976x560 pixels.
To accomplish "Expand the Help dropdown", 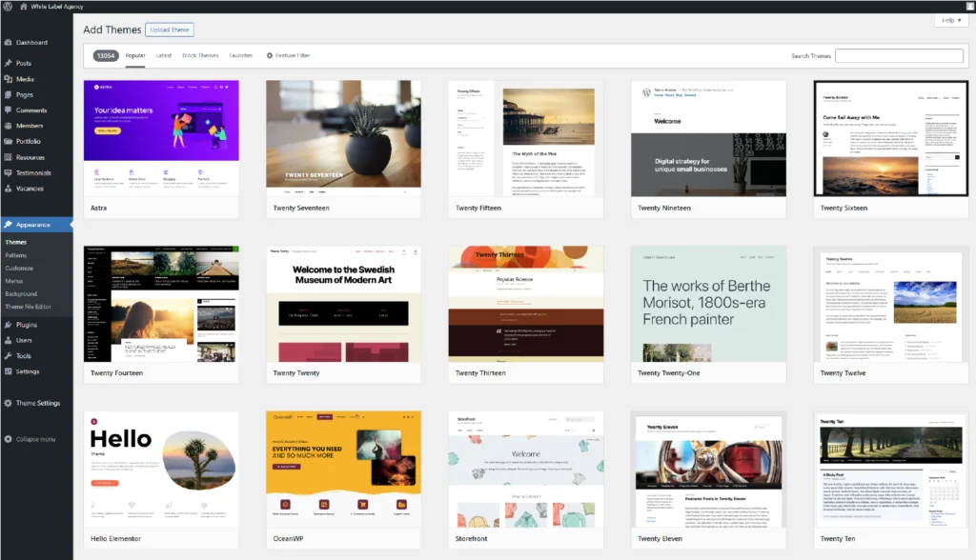I will pyautogui.click(x=951, y=20).
